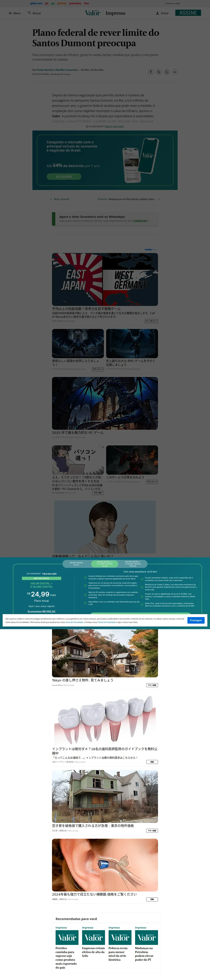
Task: Open Tokyo 差し押さえ物件 ad image
Action: click(105, 653)
